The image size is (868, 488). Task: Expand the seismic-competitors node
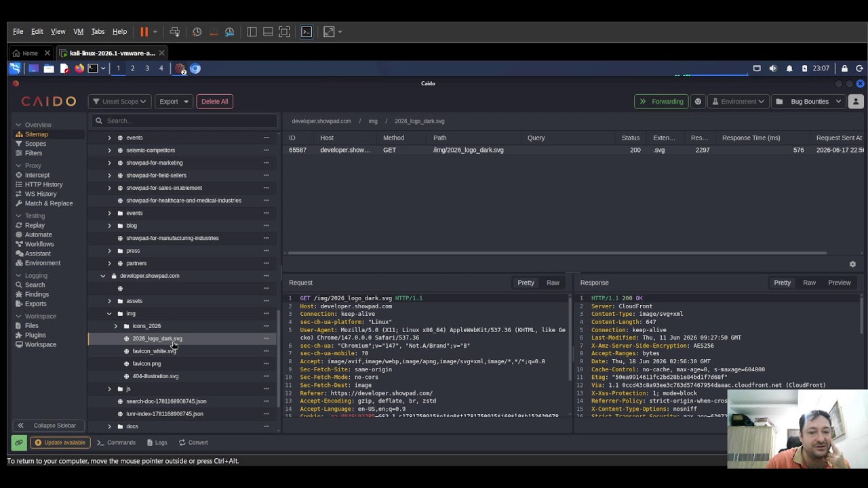point(109,150)
